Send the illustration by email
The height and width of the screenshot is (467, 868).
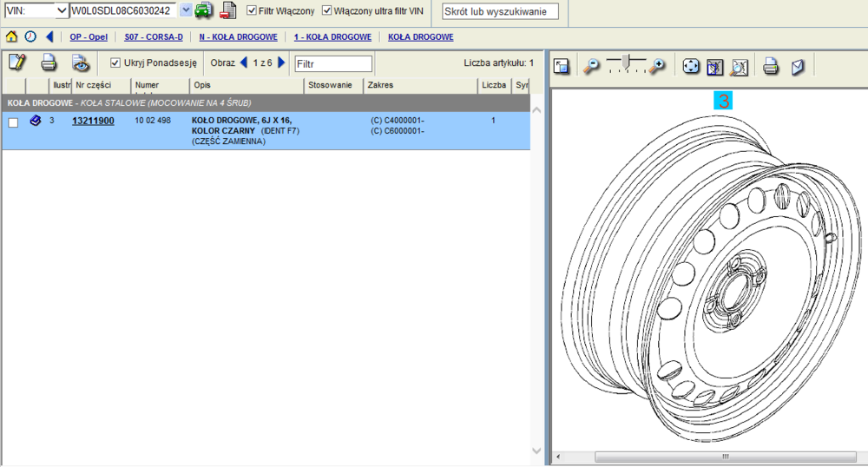(x=798, y=67)
